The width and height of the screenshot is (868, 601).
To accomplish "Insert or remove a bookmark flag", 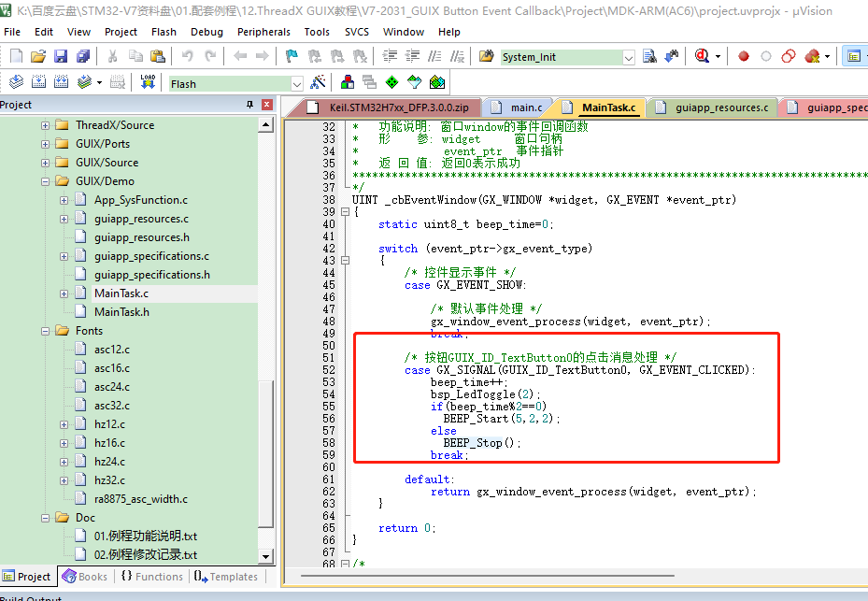I will point(292,56).
